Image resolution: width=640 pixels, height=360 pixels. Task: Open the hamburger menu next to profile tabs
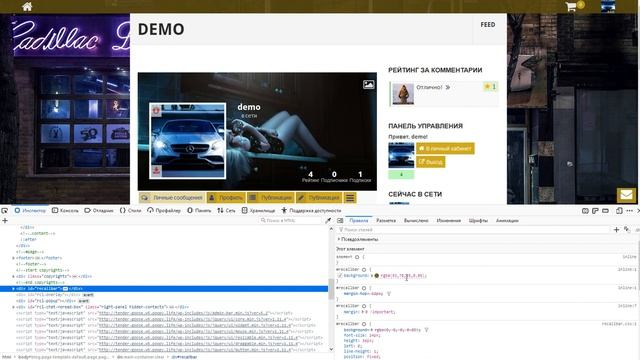tap(350, 198)
